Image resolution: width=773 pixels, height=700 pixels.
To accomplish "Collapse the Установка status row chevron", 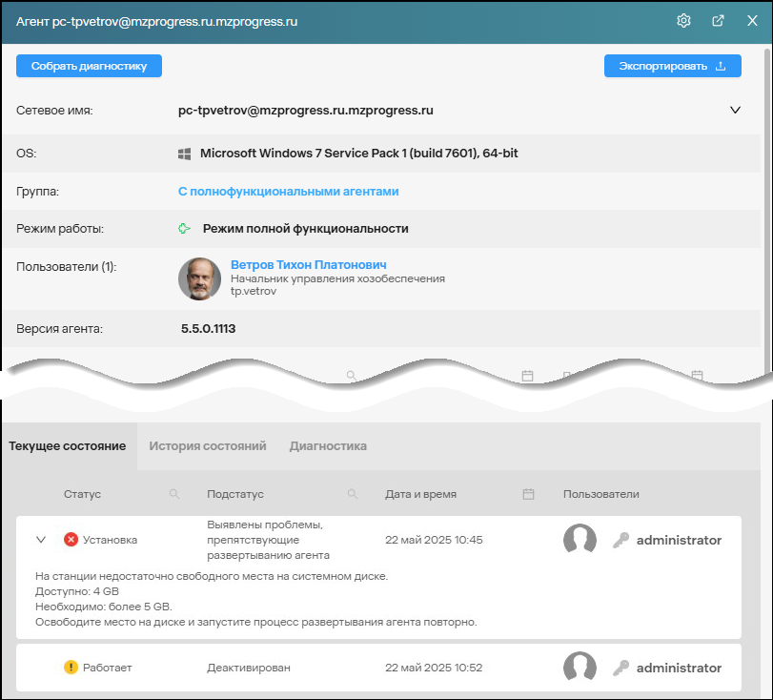I will [x=41, y=540].
